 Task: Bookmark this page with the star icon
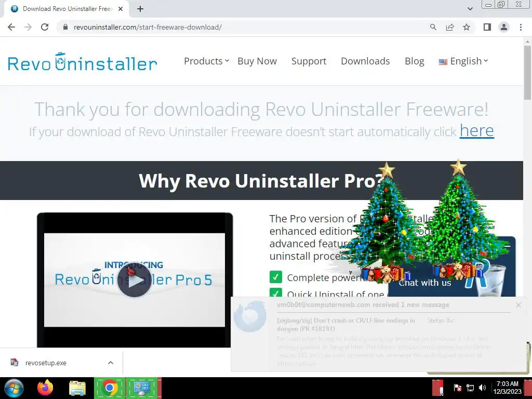[467, 27]
